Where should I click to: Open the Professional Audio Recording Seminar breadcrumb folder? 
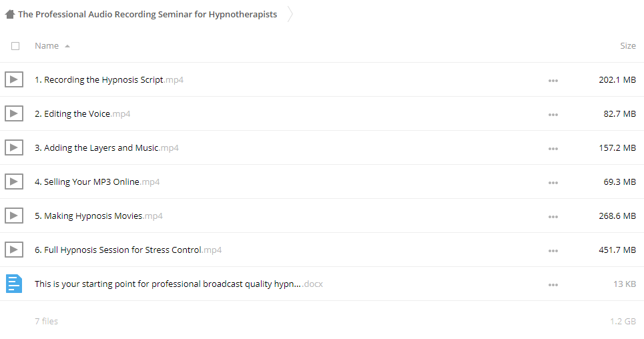[147, 15]
